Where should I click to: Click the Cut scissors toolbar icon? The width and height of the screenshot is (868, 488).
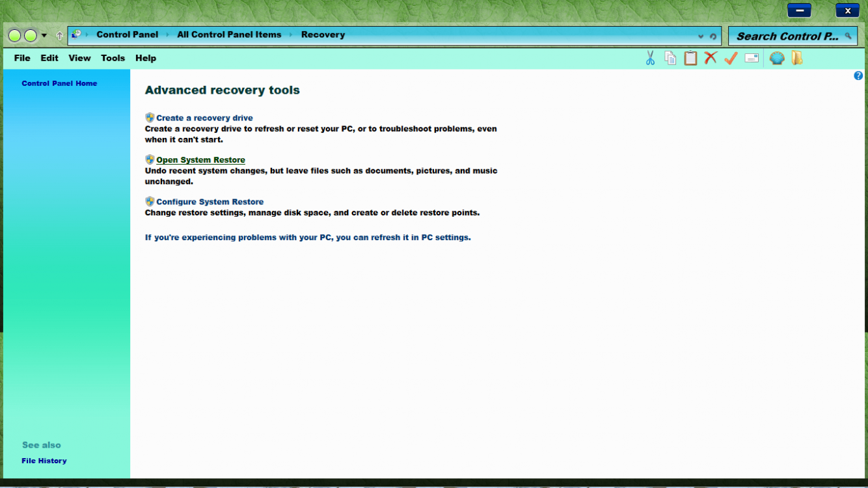(x=650, y=58)
